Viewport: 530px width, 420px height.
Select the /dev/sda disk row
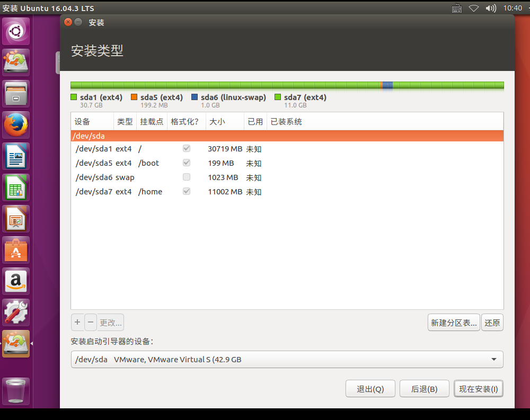point(287,136)
